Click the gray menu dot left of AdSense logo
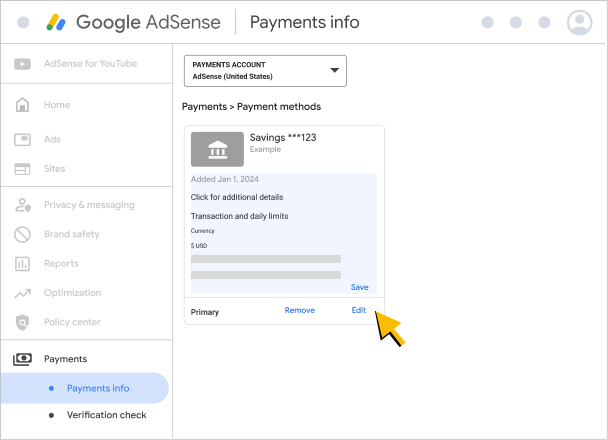 click(23, 22)
